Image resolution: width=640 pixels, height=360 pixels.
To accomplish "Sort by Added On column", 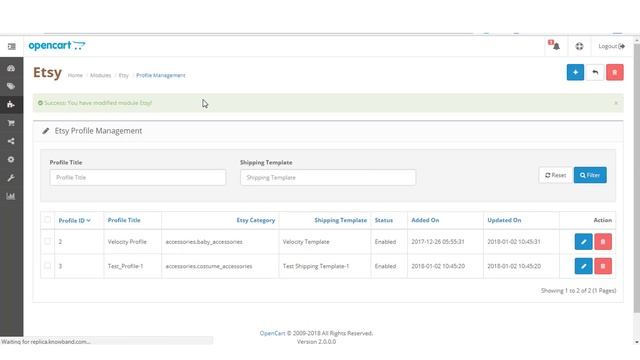I will point(425,220).
